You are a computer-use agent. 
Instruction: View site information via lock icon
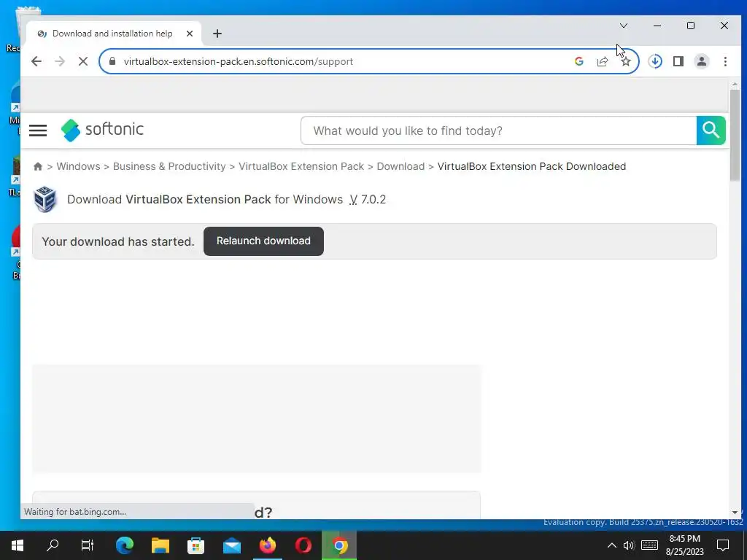point(112,61)
